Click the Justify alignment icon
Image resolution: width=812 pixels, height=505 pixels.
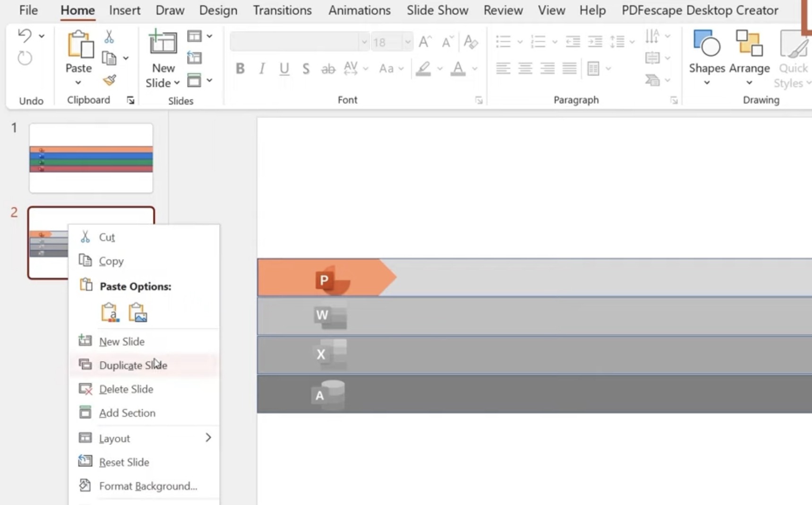(569, 69)
